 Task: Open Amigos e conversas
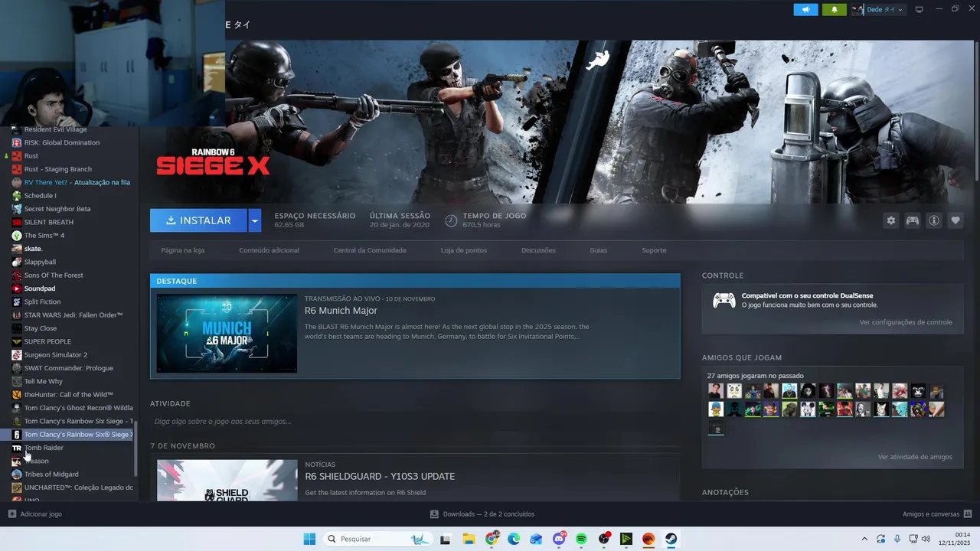pyautogui.click(x=937, y=514)
